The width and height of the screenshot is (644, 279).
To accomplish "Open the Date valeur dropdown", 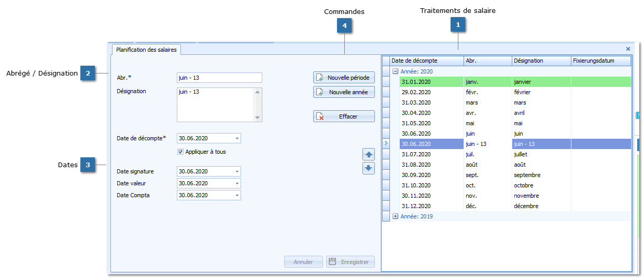I will (x=237, y=184).
